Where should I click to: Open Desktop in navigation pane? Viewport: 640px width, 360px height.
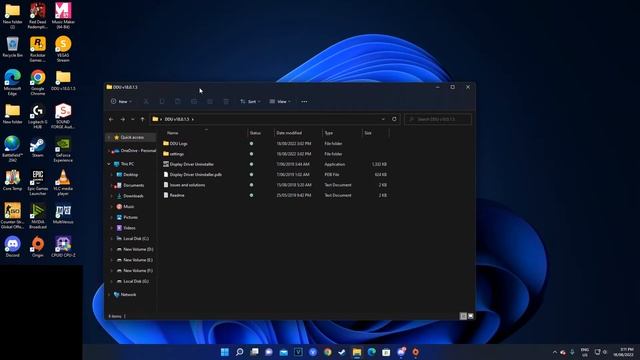(127, 175)
